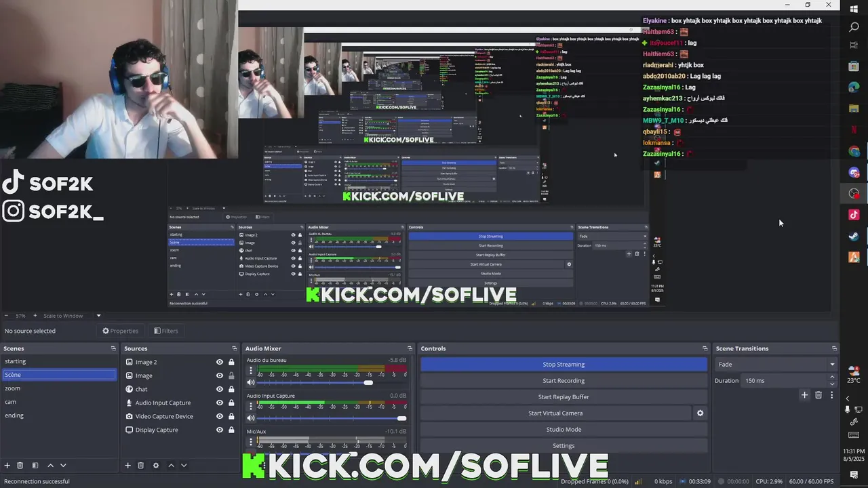Open source Filters button above docks
The height and width of the screenshot is (488, 868).
pos(166,331)
